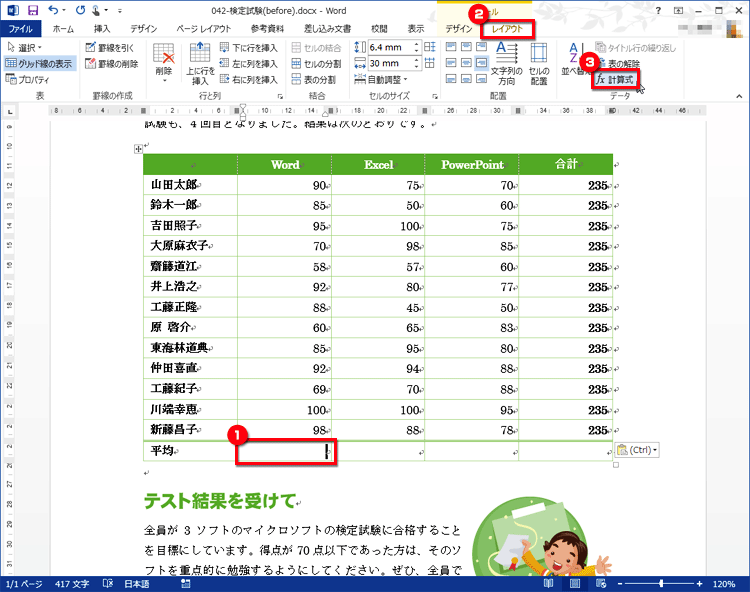
Task: Click zoom out minus button
Action: [620, 583]
